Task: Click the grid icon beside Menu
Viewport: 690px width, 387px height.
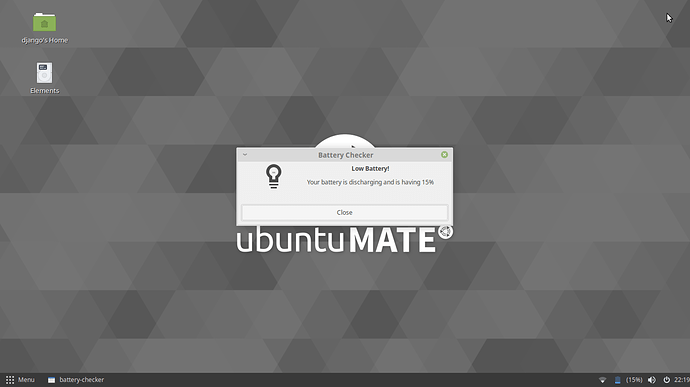Action: point(10,380)
